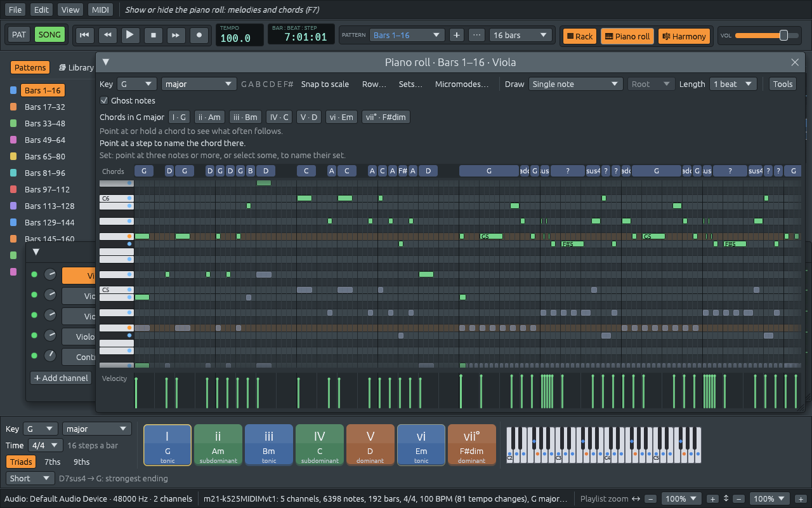Collapse the channel rack panel with its triangle
Viewport: 812px width, 508px height.
coord(36,252)
